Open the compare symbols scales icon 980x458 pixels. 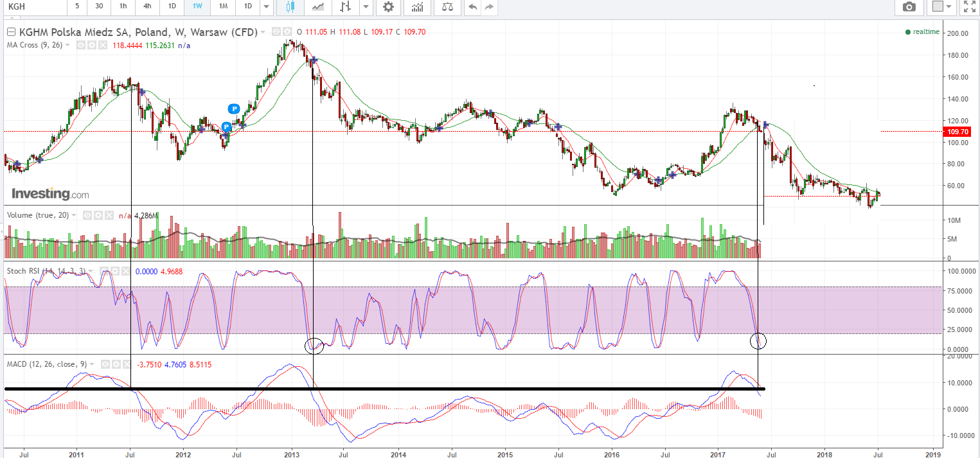[x=447, y=7]
